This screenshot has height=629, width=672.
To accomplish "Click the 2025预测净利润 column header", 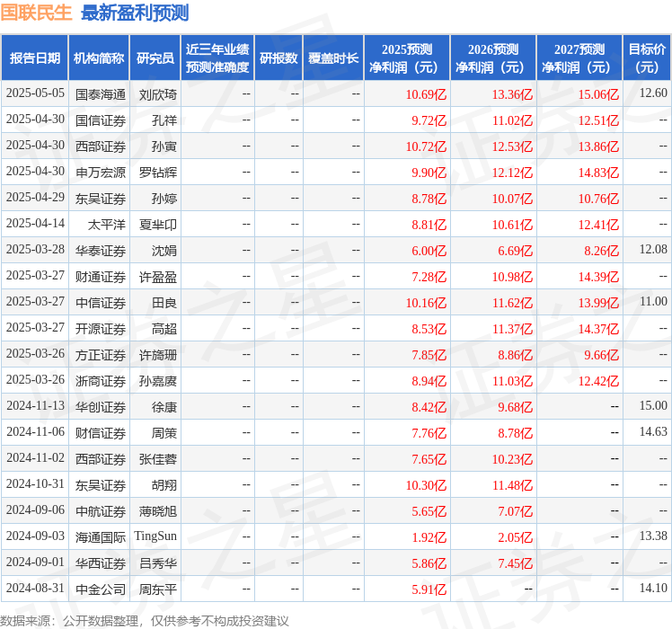I will (x=407, y=58).
